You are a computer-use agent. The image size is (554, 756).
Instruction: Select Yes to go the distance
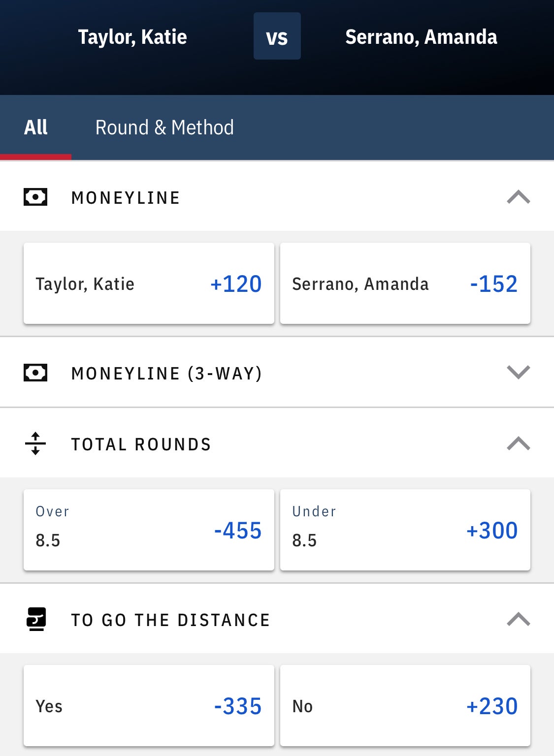[149, 706]
